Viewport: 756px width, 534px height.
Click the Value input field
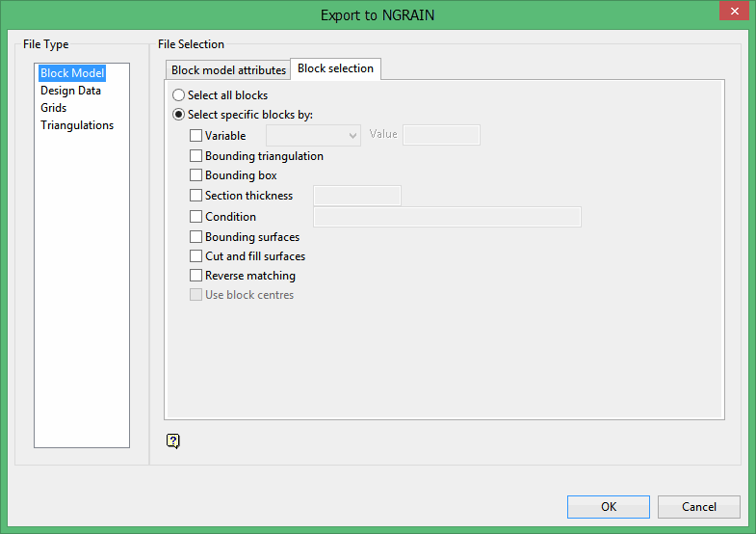441,135
